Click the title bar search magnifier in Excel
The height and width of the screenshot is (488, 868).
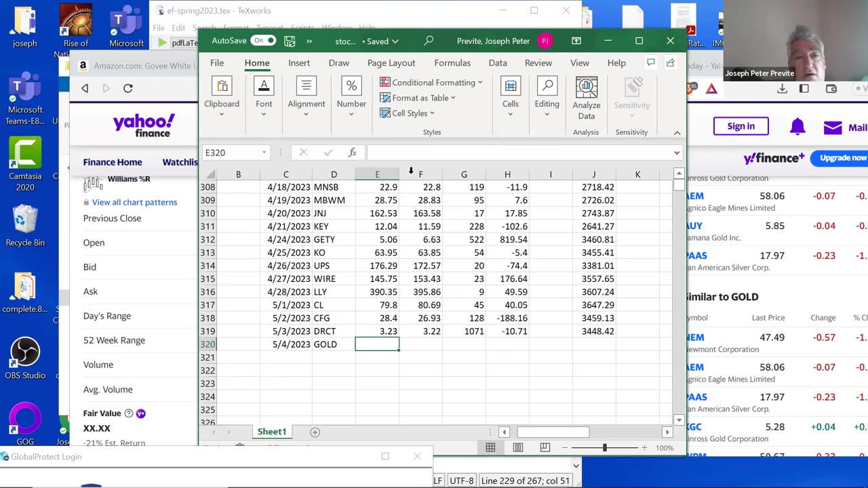(x=429, y=41)
